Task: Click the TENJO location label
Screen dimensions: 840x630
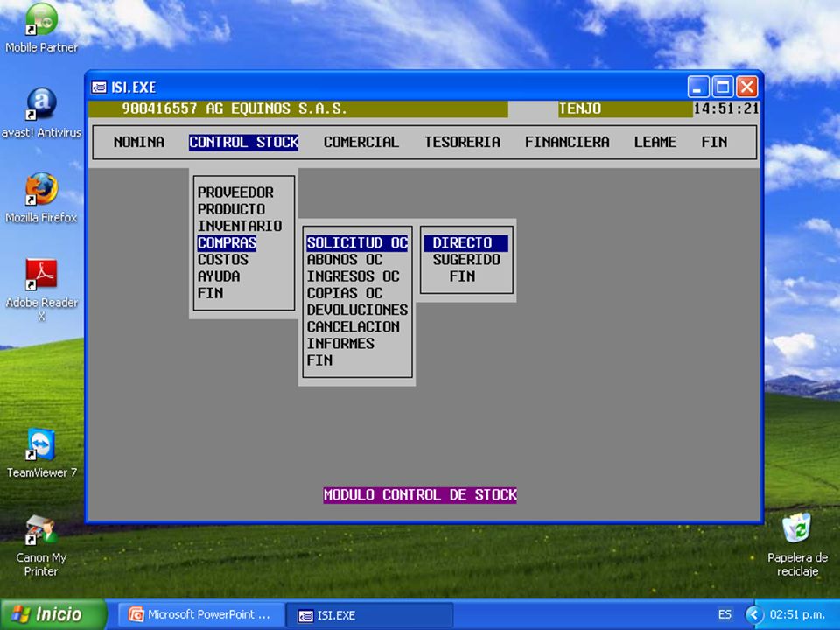Action: point(580,108)
